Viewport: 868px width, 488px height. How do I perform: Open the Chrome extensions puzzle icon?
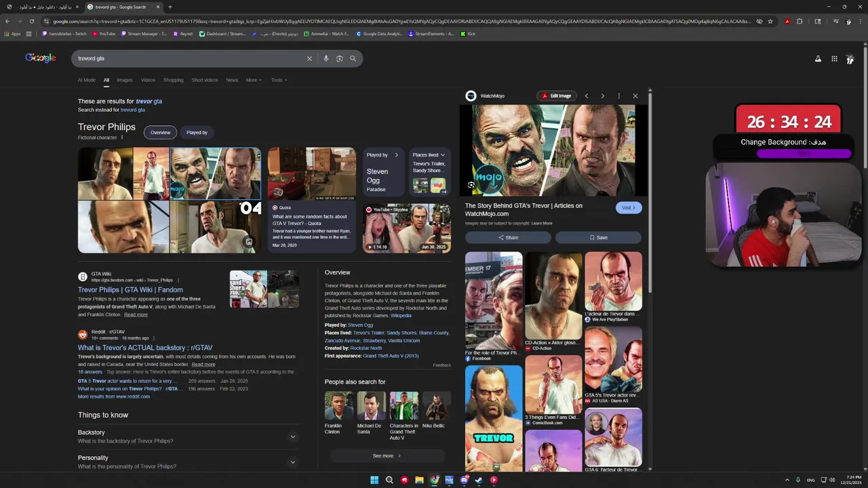point(800,21)
